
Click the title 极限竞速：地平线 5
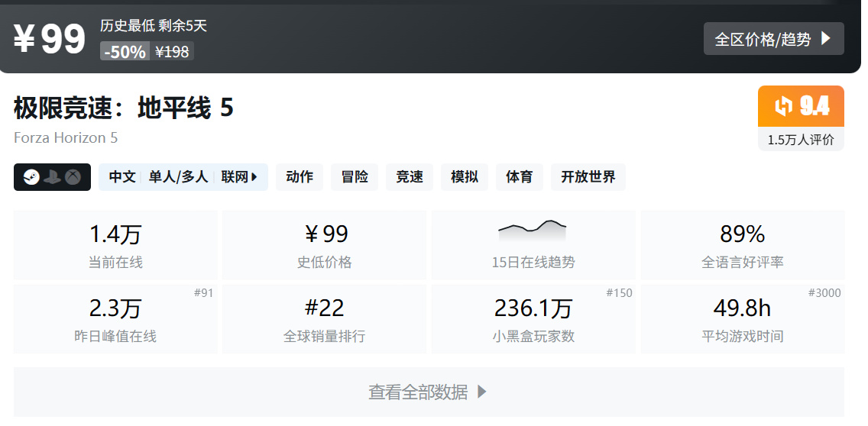[124, 108]
